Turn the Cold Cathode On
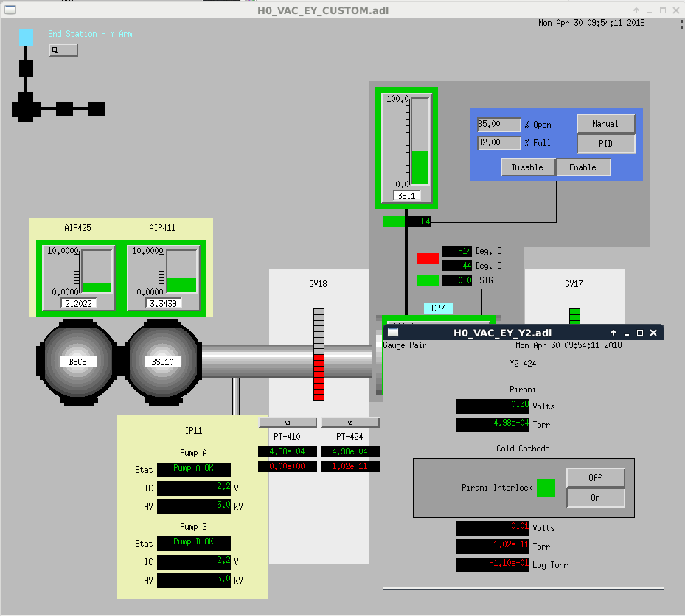 point(595,498)
